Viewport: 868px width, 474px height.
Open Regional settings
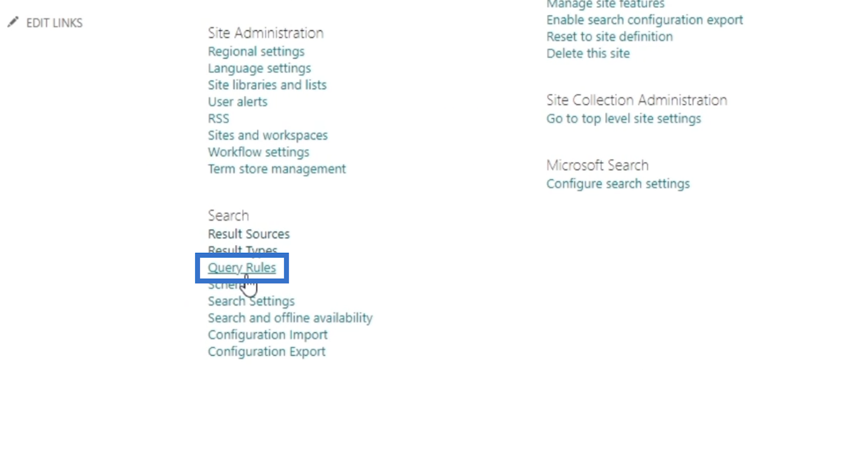coord(256,52)
